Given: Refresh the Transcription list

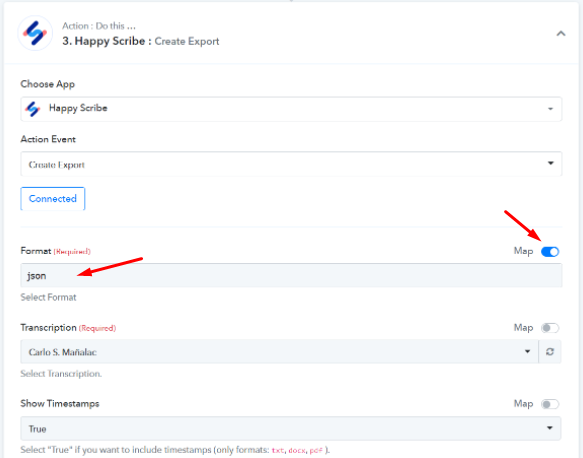Looking at the screenshot, I should click(550, 352).
